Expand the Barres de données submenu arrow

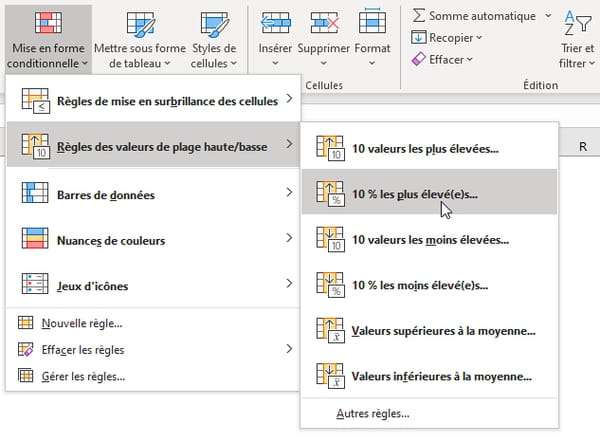pos(289,192)
